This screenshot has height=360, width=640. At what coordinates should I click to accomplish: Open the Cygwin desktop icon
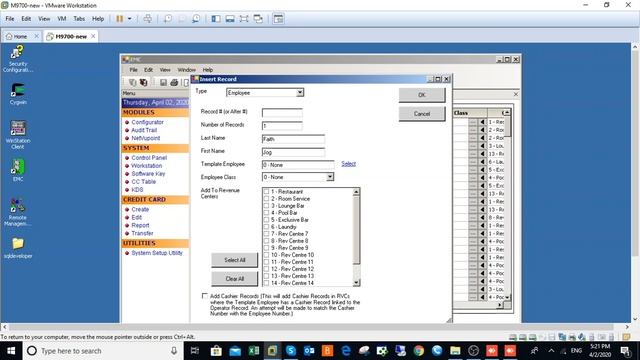18,94
